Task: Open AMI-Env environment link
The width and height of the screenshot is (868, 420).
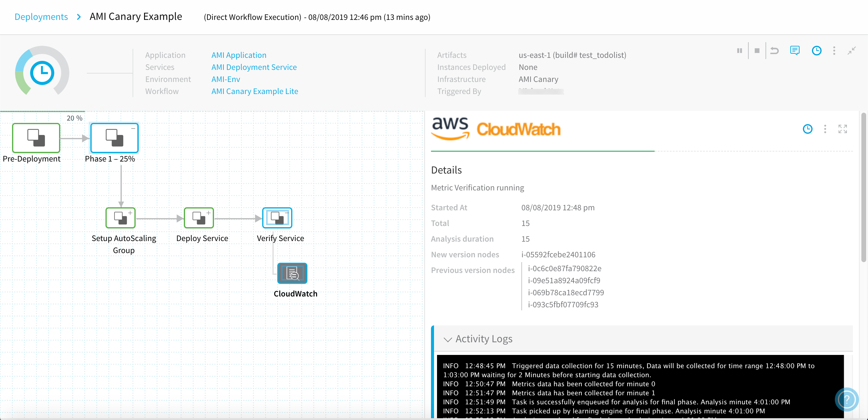Action: click(x=226, y=79)
